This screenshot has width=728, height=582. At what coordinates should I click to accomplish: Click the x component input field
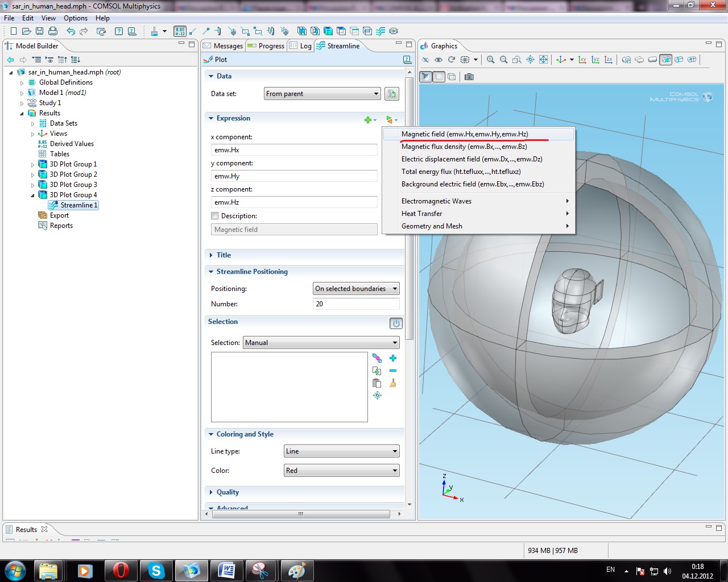294,150
